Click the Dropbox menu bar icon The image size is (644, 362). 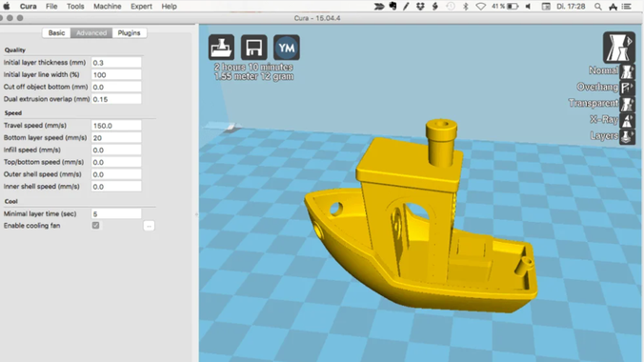420,6
